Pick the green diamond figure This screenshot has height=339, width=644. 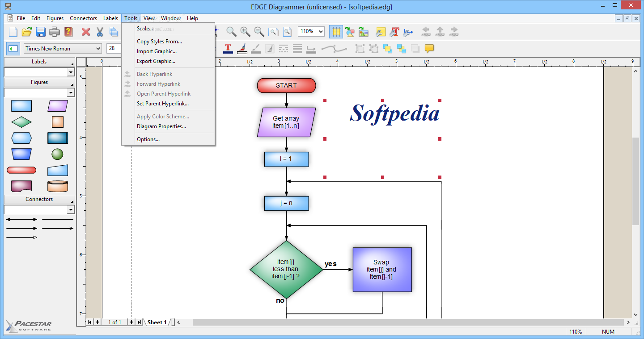coord(21,122)
